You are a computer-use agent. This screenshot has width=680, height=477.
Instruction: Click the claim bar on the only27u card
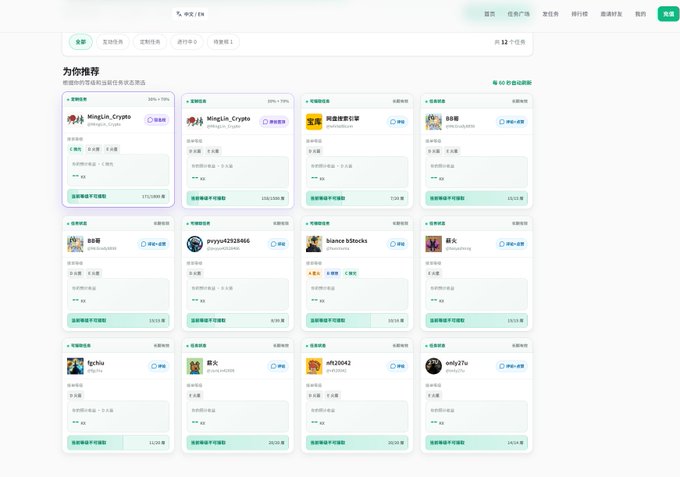pos(476,443)
